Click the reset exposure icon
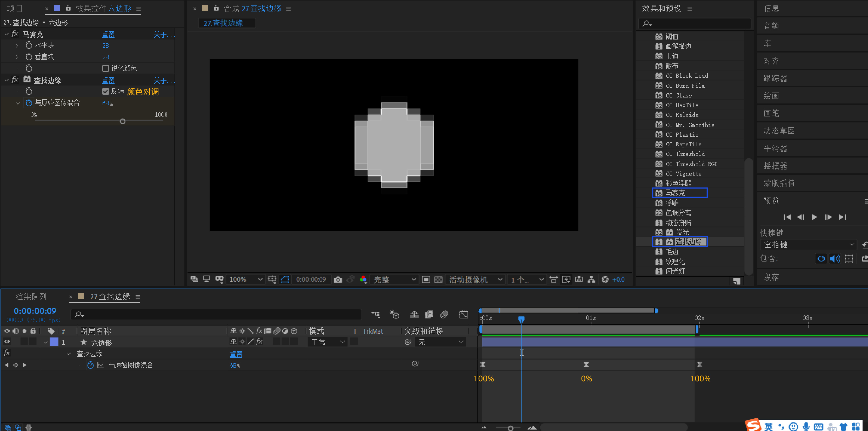Image resolution: width=868 pixels, height=431 pixels. click(605, 279)
